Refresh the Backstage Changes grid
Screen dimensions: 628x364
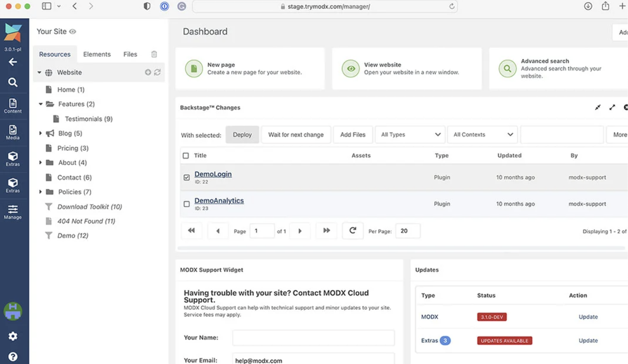pos(353,231)
